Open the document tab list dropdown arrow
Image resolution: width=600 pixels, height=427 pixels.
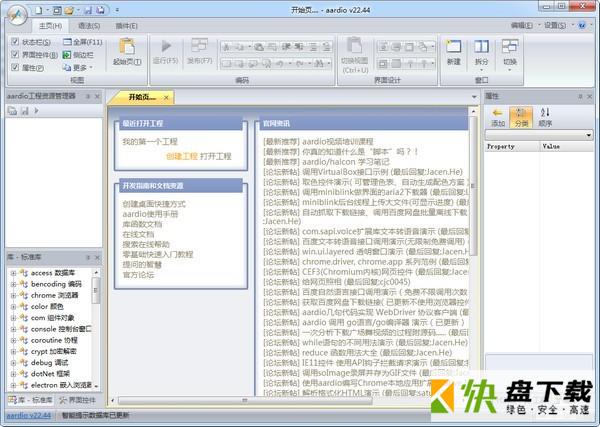point(474,97)
